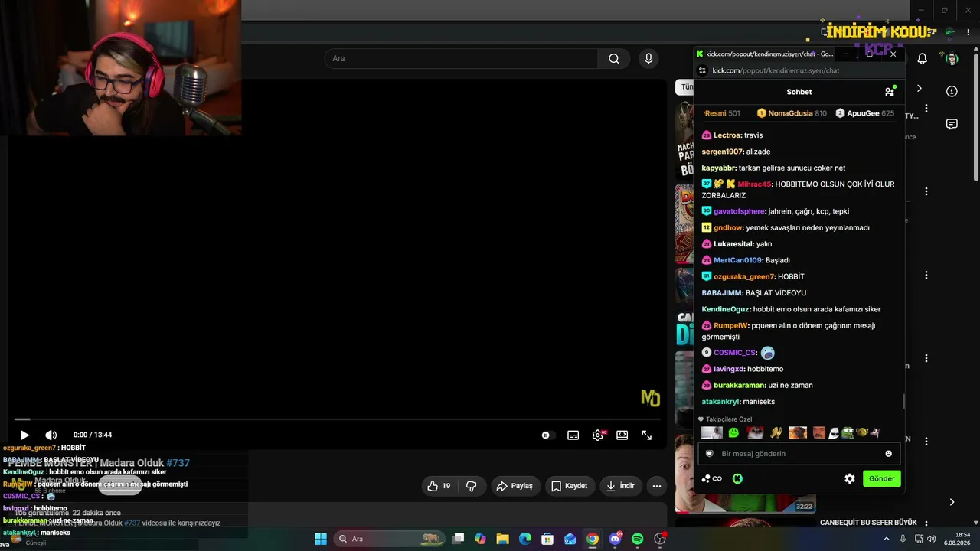Insert the banana emote
Image resolution: width=980 pixels, height=551 pixels.
tap(776, 433)
